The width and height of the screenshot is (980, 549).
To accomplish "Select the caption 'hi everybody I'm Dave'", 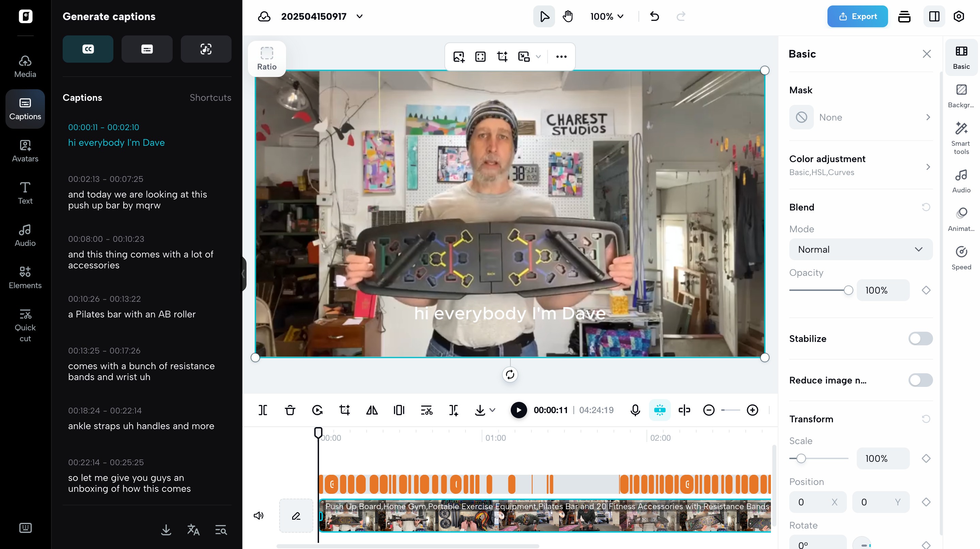I will pos(116,142).
